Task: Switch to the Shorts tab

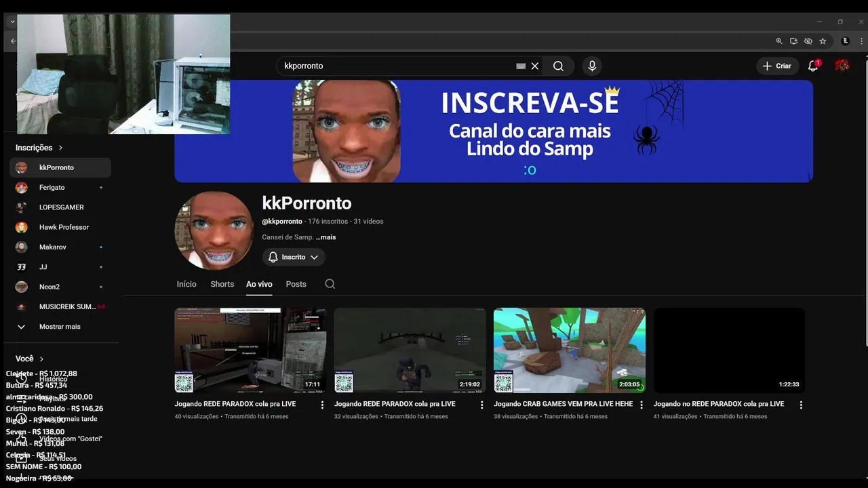Action: click(222, 284)
